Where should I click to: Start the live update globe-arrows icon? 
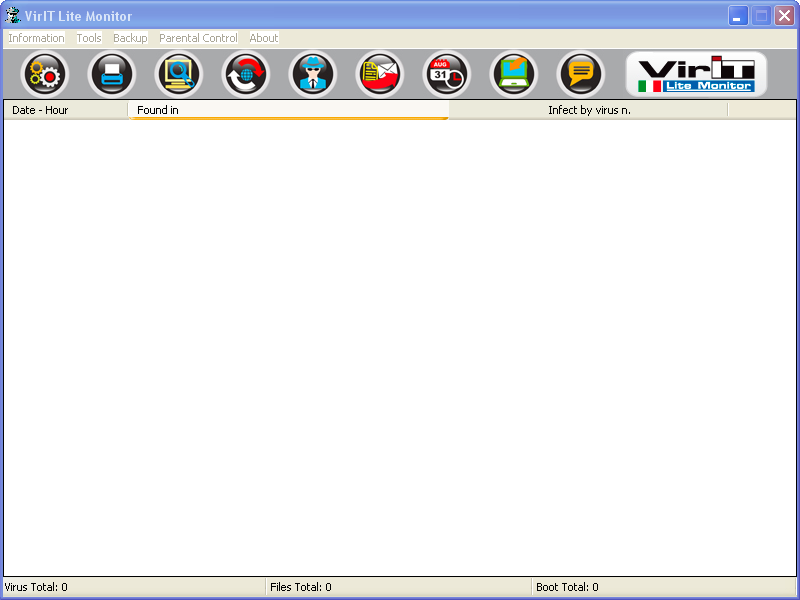(245, 74)
